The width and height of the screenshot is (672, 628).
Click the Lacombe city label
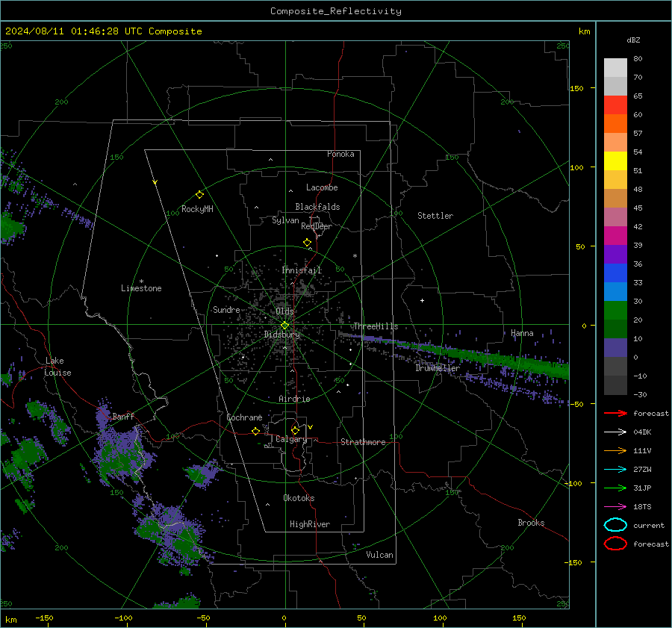[322, 187]
